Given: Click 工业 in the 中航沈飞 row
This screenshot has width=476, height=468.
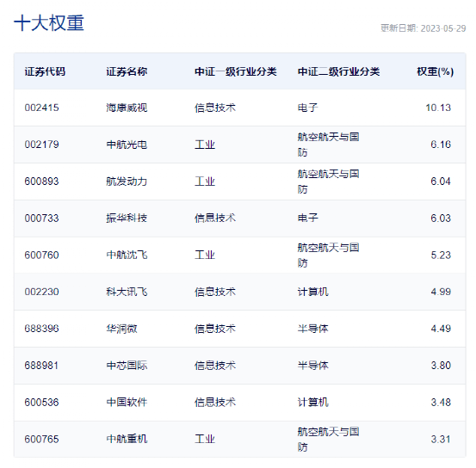Looking at the screenshot, I should point(205,256).
